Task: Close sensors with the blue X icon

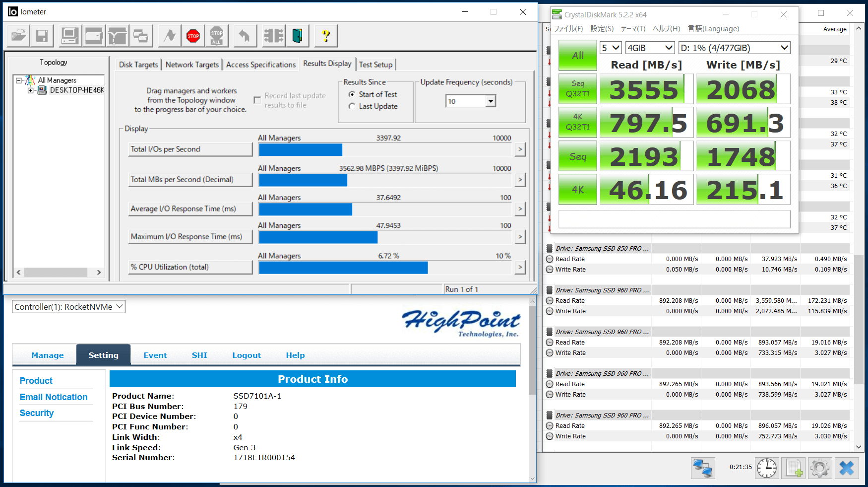Action: point(847,468)
